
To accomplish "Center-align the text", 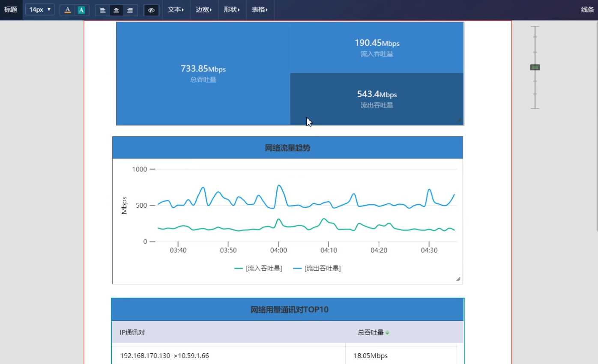I will tap(116, 10).
